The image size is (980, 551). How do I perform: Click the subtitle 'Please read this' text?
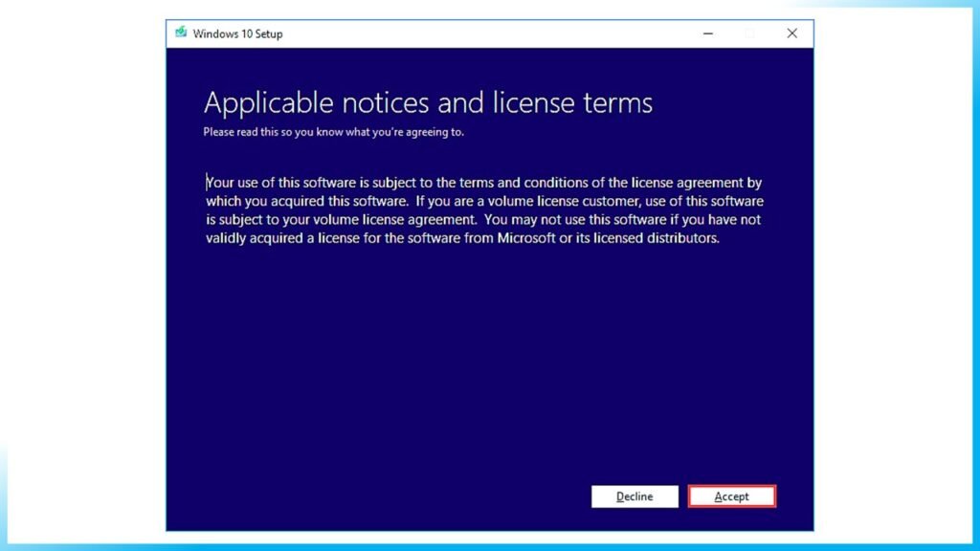point(333,132)
